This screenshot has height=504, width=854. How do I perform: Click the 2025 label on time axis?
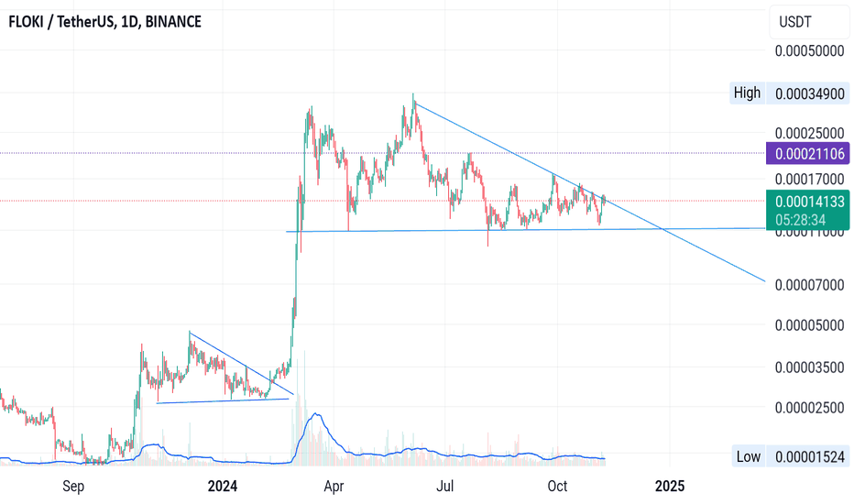[x=670, y=486]
